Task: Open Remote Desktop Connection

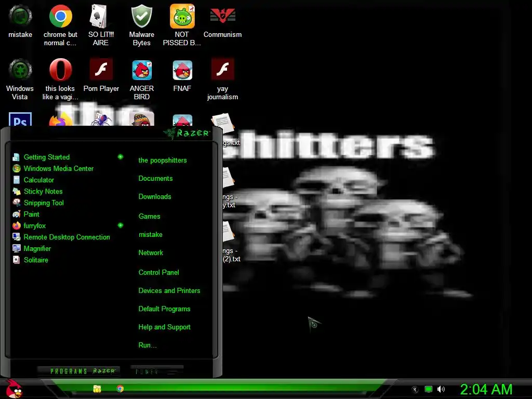Action: (x=66, y=237)
